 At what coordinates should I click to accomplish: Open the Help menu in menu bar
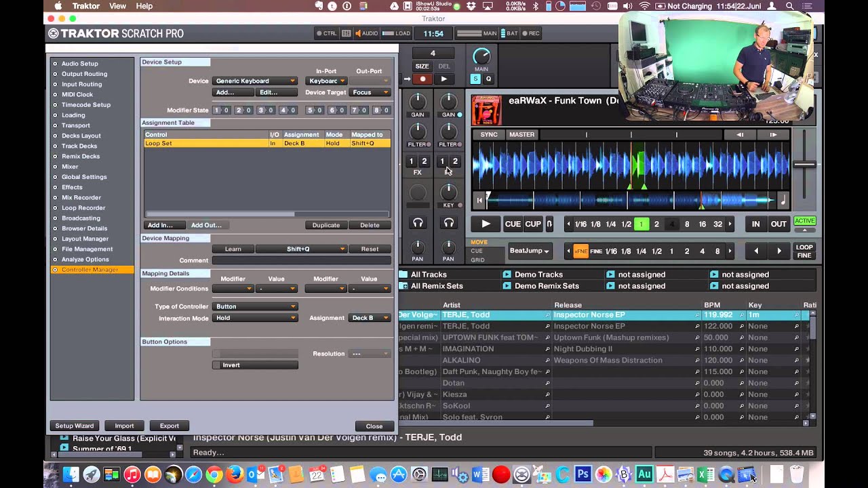144,6
